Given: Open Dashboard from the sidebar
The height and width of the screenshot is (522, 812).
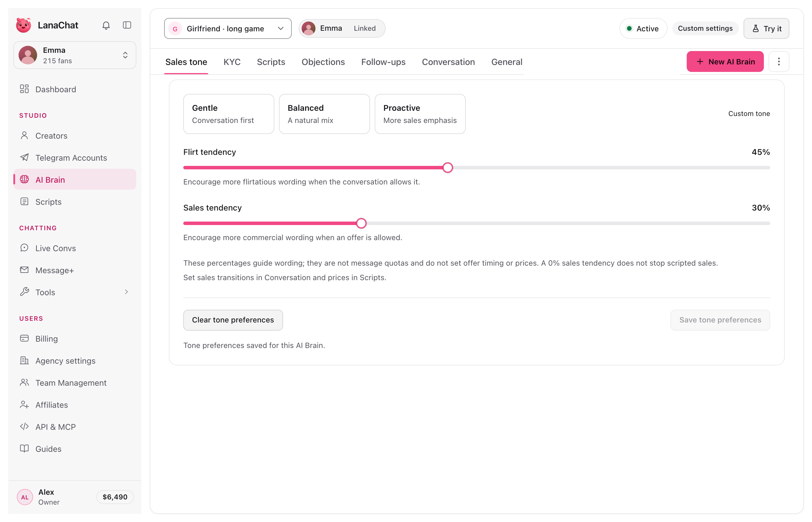Looking at the screenshot, I should 75,89.
